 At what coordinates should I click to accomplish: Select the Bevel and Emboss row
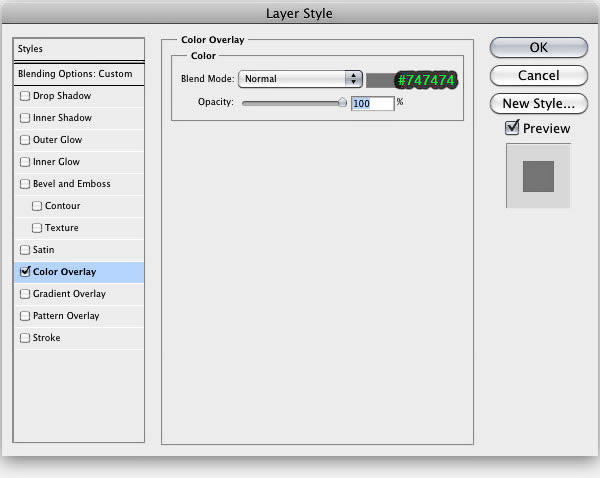[x=79, y=184]
